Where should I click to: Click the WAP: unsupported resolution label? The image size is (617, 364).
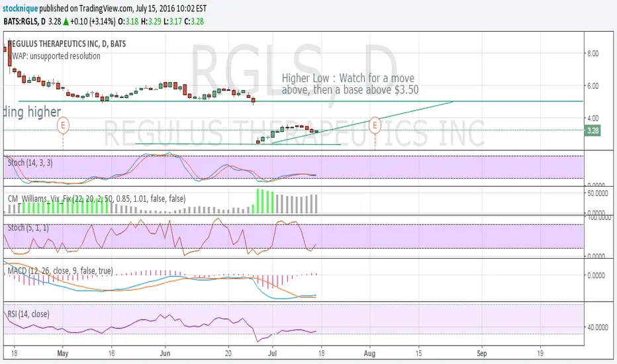[56, 56]
